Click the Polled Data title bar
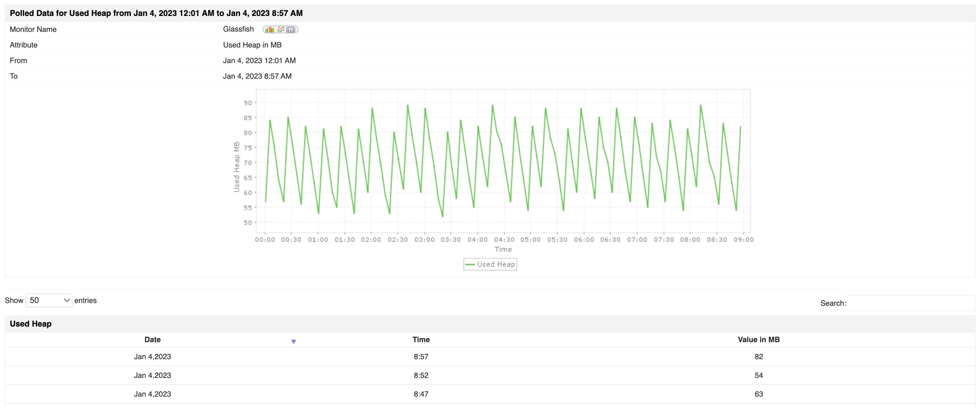The image size is (980, 407). pyautogui.click(x=157, y=13)
